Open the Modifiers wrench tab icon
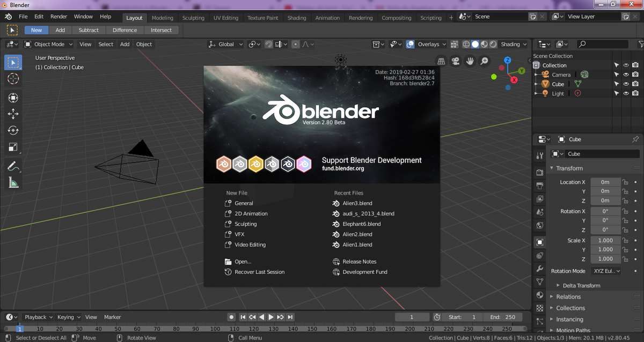 click(x=540, y=269)
